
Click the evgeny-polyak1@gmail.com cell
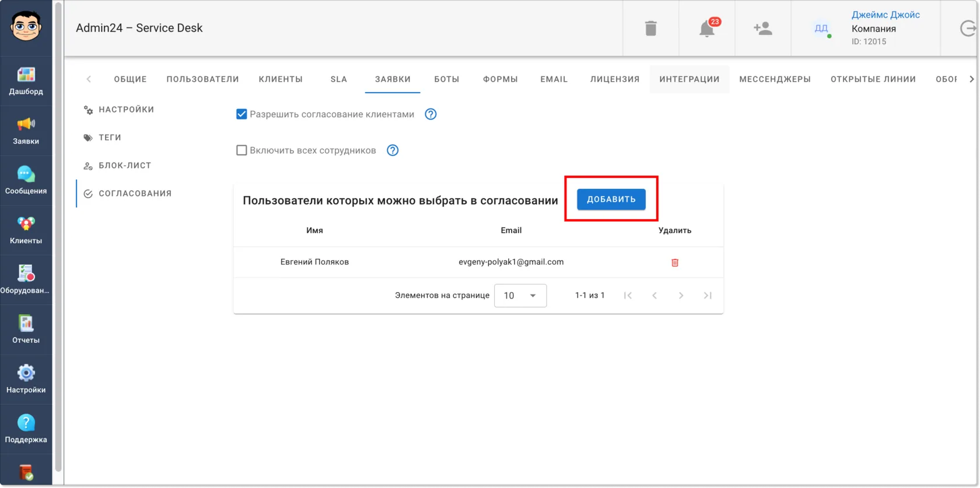(x=511, y=262)
